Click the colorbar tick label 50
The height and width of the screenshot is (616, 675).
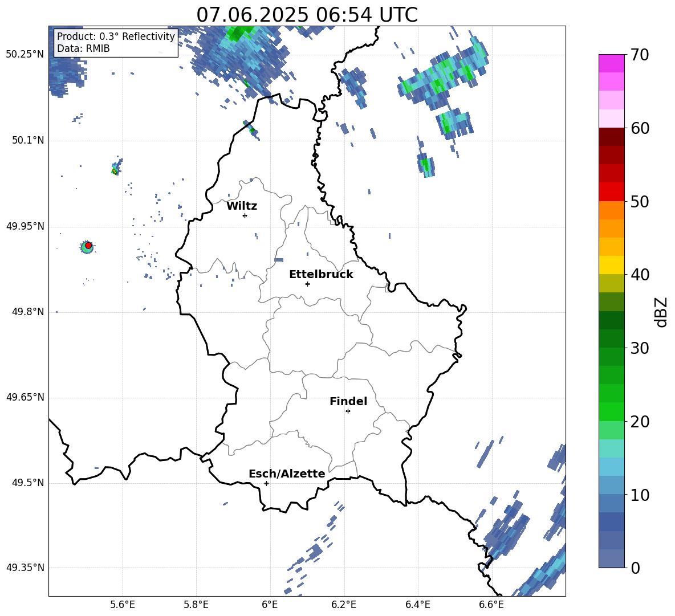[x=639, y=201]
